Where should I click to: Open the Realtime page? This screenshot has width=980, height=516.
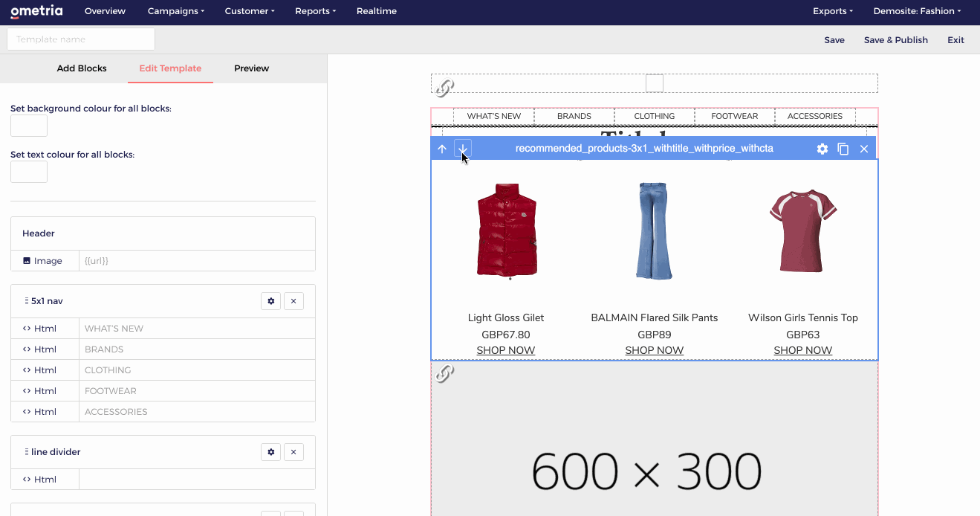[x=377, y=11]
